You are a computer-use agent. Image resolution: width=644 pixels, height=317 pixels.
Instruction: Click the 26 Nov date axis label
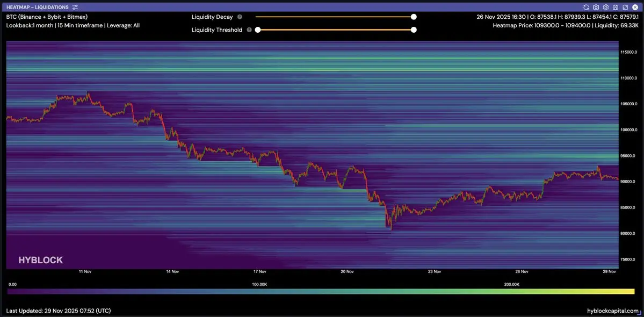click(x=522, y=271)
